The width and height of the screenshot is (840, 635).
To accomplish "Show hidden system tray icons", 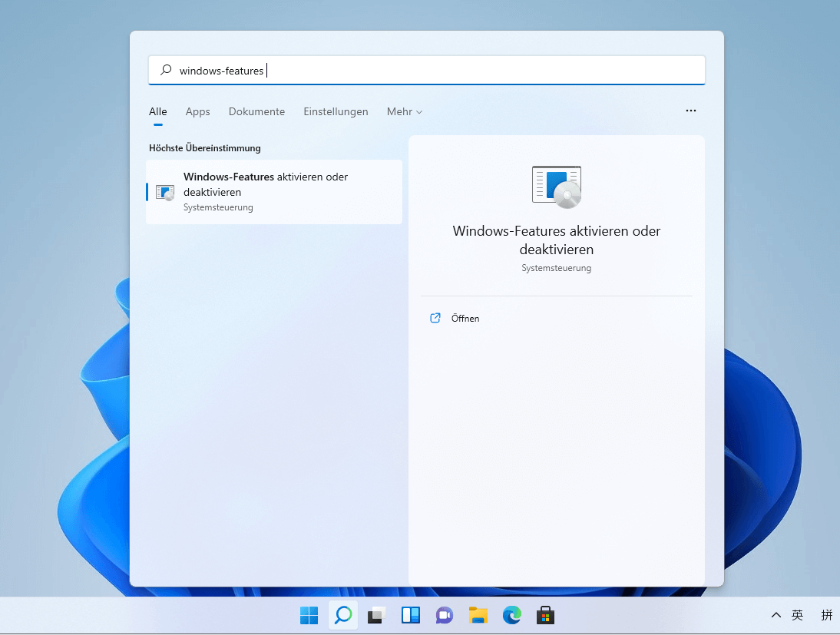I will coord(776,615).
